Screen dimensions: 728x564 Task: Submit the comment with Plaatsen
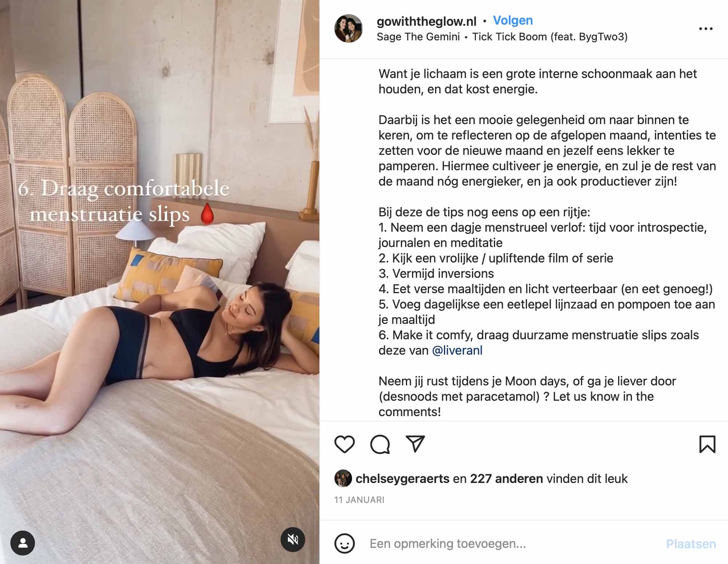click(x=691, y=544)
